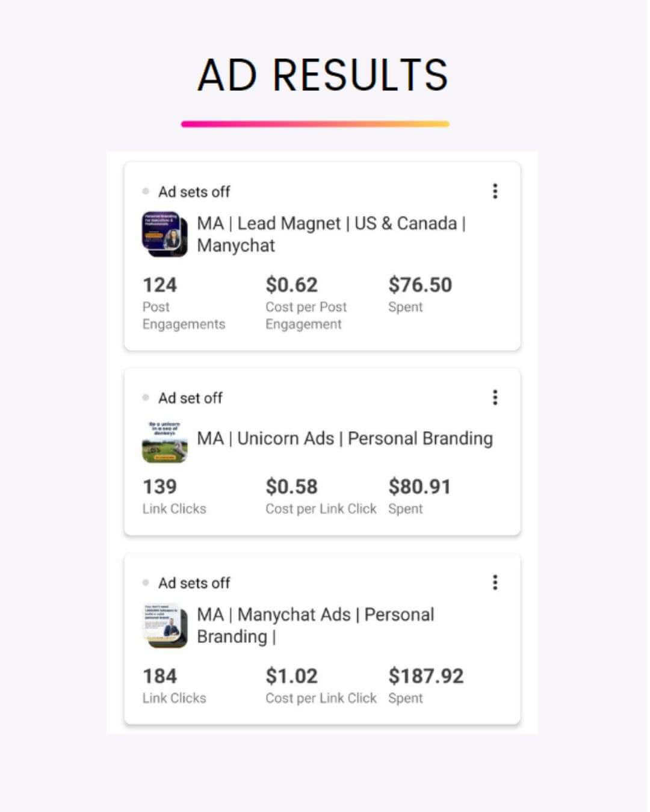The image size is (650, 812).
Task: Select the $187.92 Spent amount
Action: click(426, 676)
